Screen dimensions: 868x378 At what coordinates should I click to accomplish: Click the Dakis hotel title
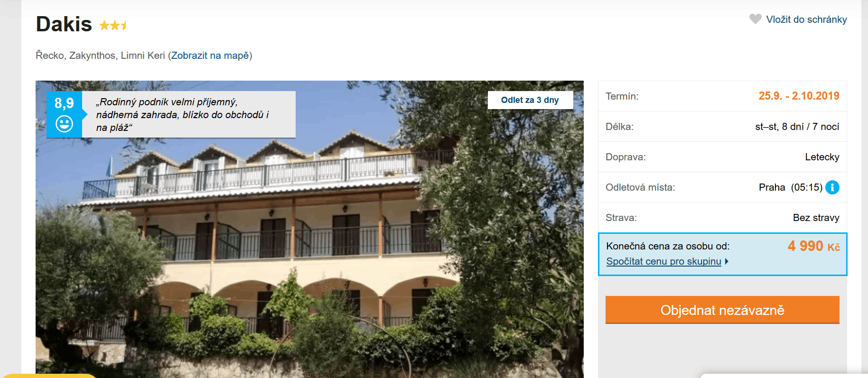click(x=64, y=24)
